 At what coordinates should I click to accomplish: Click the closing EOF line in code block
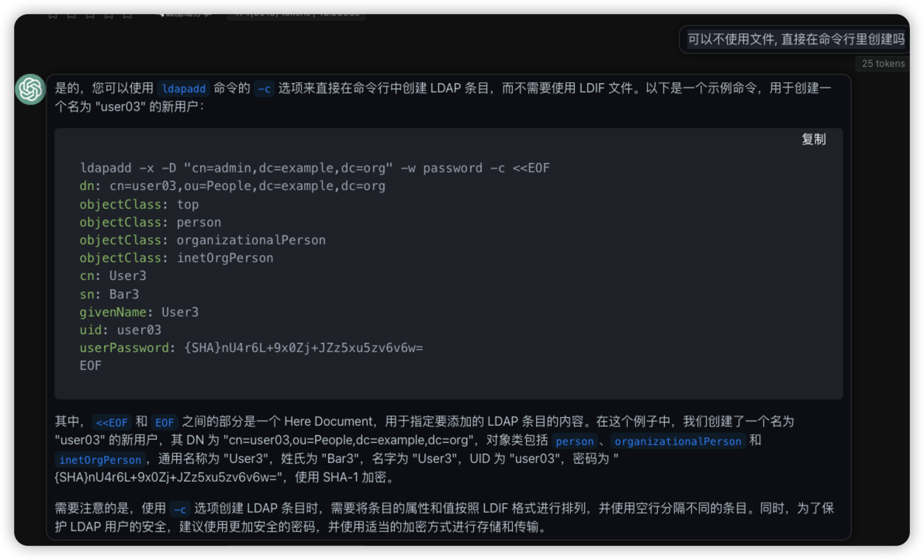[x=91, y=365]
